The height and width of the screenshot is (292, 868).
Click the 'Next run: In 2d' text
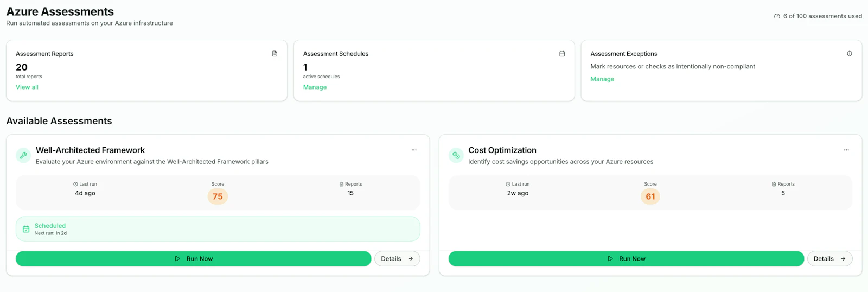pos(50,233)
